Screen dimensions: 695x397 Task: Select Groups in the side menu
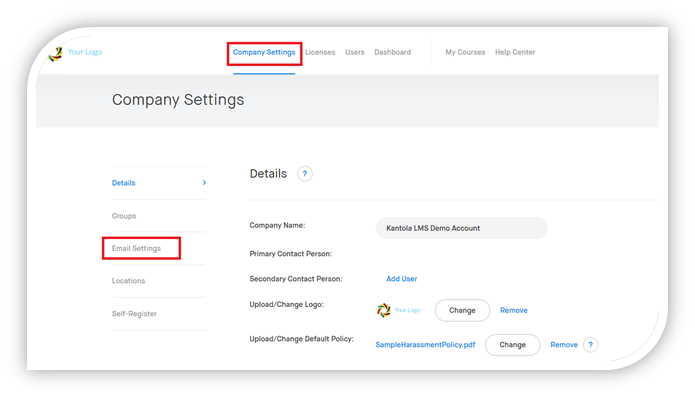coord(124,216)
